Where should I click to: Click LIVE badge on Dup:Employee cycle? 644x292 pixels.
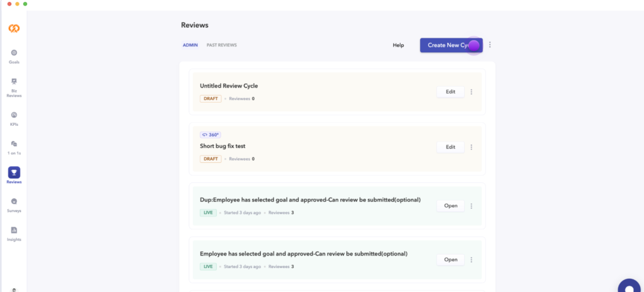208,213
